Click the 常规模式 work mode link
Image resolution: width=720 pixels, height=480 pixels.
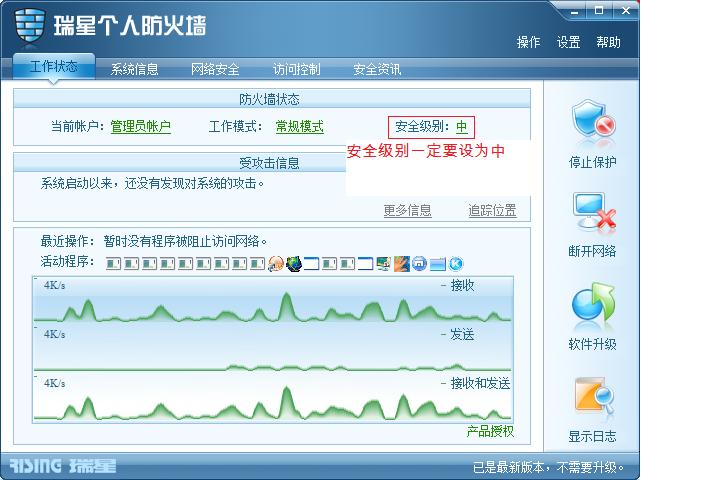[300, 126]
